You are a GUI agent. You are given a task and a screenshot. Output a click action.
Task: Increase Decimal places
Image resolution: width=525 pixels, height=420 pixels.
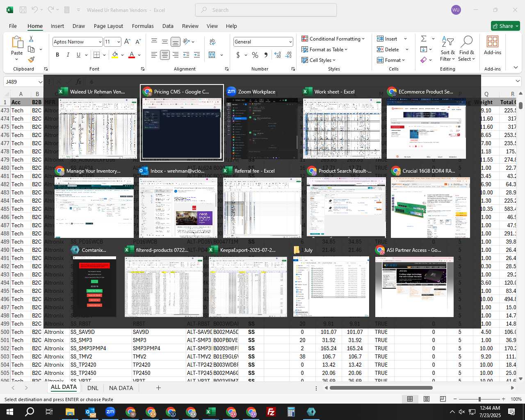pos(278,55)
